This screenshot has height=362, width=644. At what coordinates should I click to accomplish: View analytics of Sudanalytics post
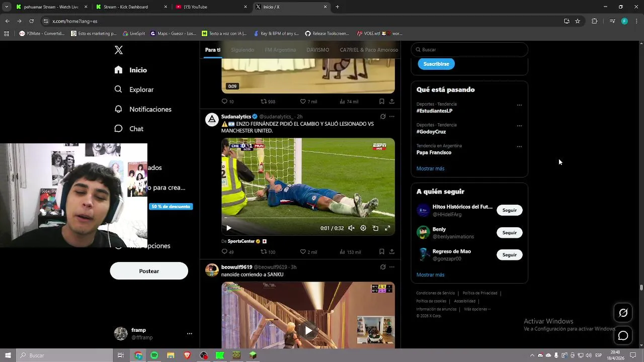pyautogui.click(x=350, y=252)
